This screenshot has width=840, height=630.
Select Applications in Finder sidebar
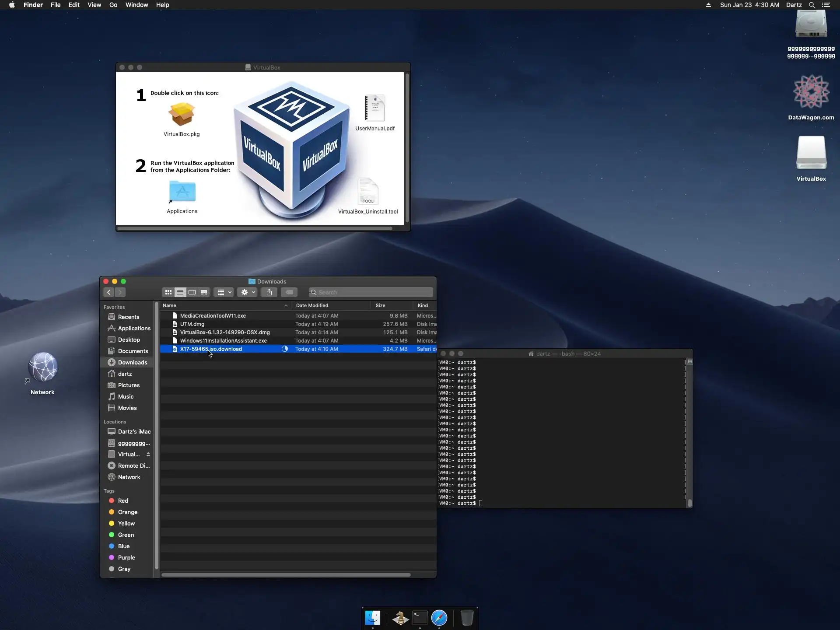pos(134,328)
